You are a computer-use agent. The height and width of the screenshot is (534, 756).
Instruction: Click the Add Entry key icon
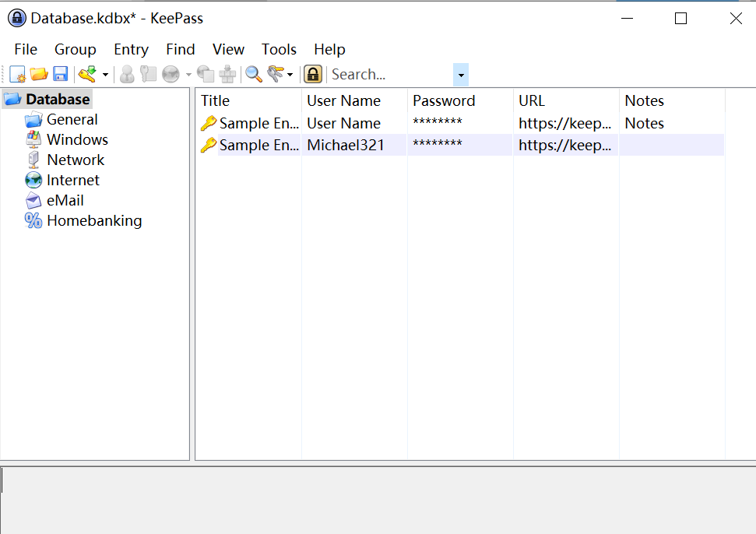(88, 74)
